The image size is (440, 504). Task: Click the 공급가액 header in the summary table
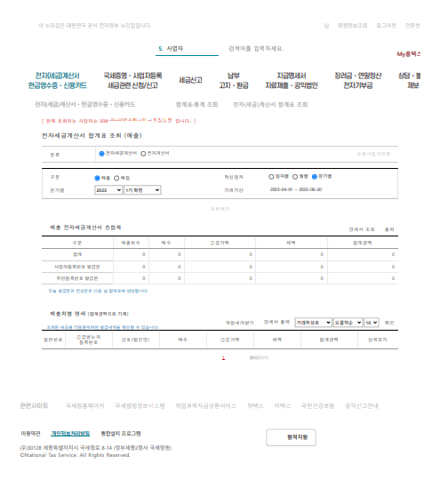point(220,243)
